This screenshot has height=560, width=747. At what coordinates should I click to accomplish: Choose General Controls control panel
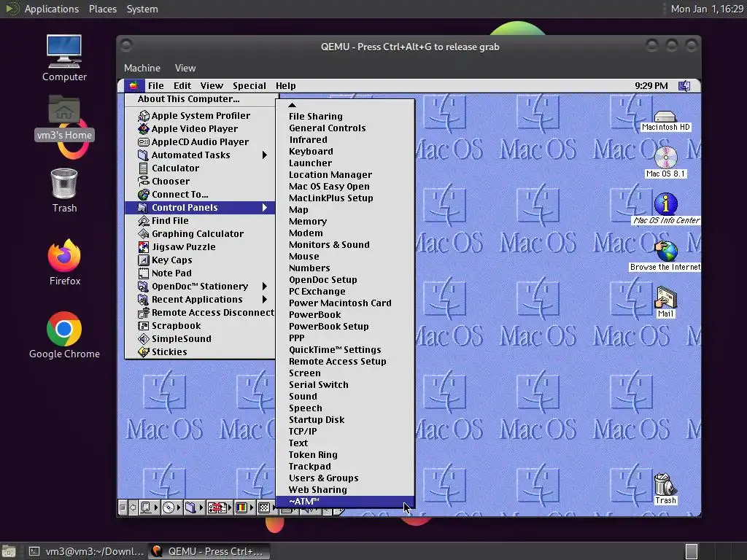tap(345, 128)
